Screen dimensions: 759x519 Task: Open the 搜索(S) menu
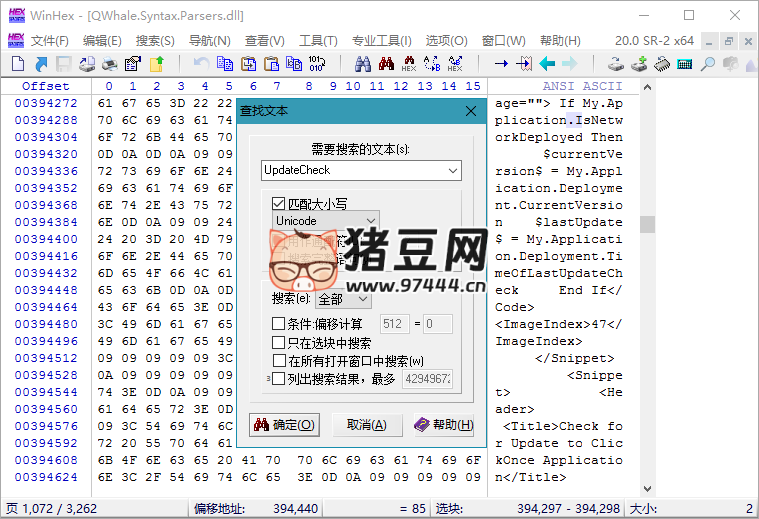point(155,41)
